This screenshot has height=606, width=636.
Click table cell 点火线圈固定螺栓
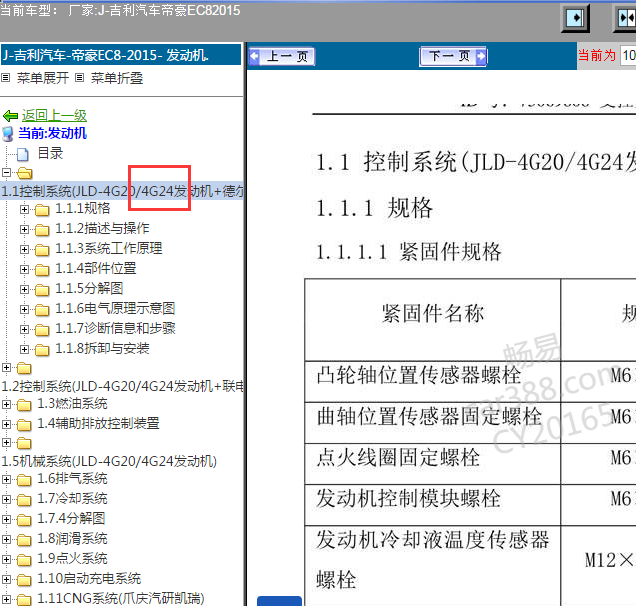point(432,464)
